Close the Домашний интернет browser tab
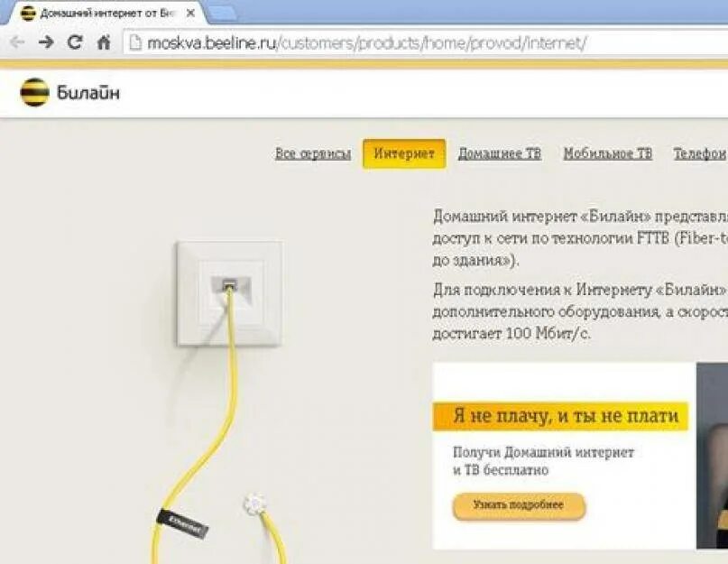This screenshot has height=564, width=728. click(x=190, y=14)
